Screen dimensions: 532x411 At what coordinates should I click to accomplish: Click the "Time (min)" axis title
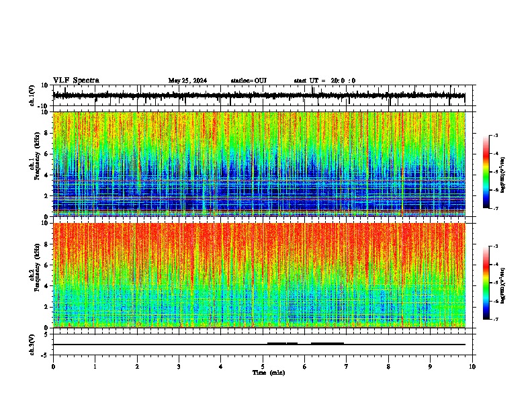tap(269, 373)
